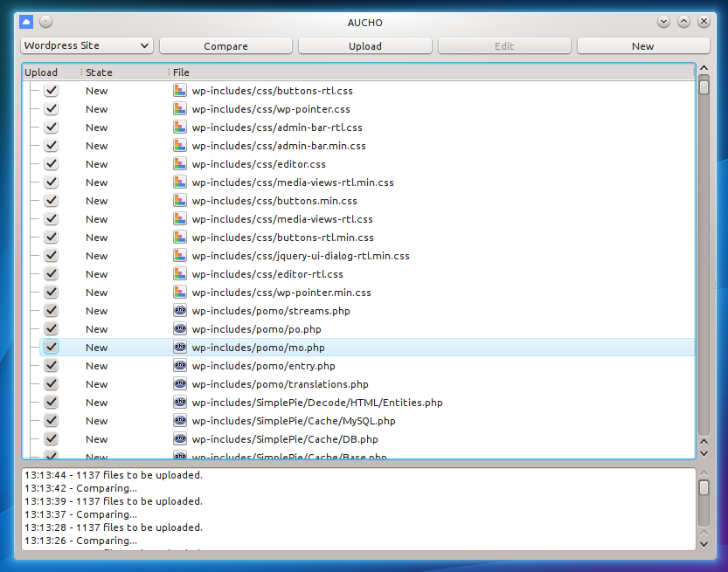Image resolution: width=728 pixels, height=572 pixels.
Task: Toggle upload checkbox for pomo/translations.php
Action: [x=51, y=383]
